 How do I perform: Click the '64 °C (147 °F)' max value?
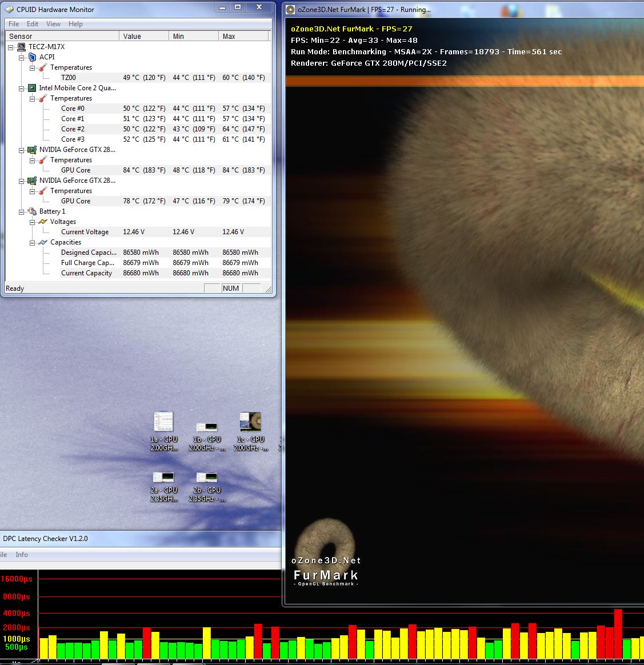pos(243,129)
